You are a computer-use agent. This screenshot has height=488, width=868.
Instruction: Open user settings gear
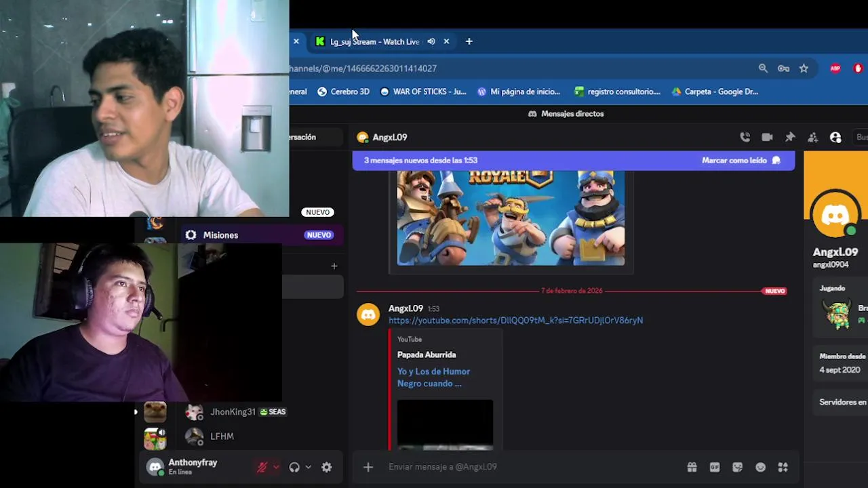[326, 467]
